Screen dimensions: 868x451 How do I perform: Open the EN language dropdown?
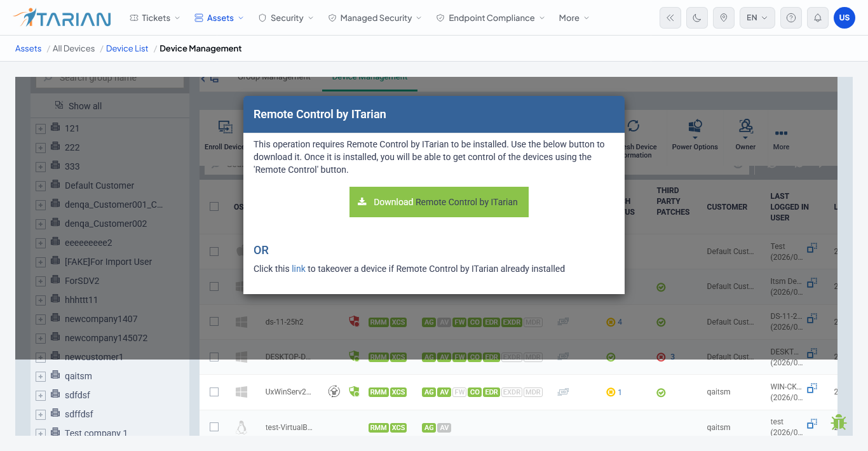[757, 18]
